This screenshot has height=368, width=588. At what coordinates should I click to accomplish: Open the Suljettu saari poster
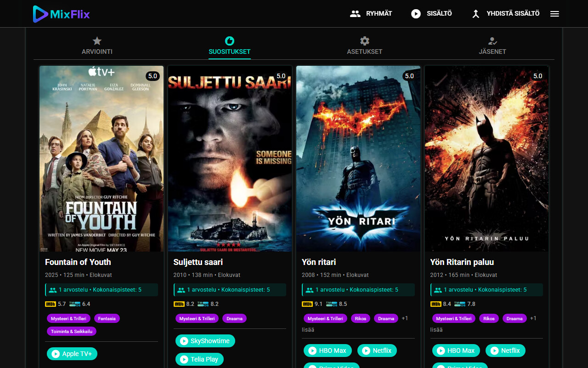click(x=230, y=159)
